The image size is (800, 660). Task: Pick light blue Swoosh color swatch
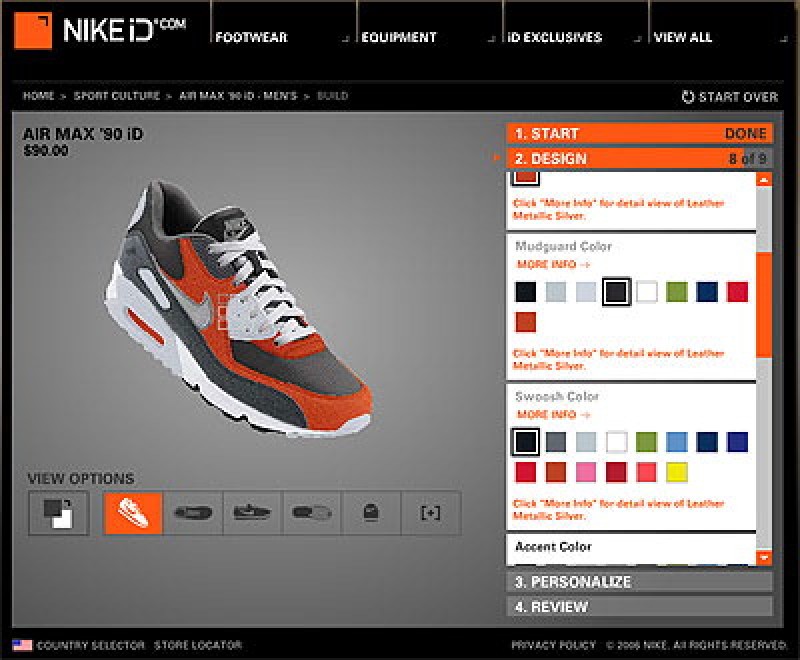(677, 442)
